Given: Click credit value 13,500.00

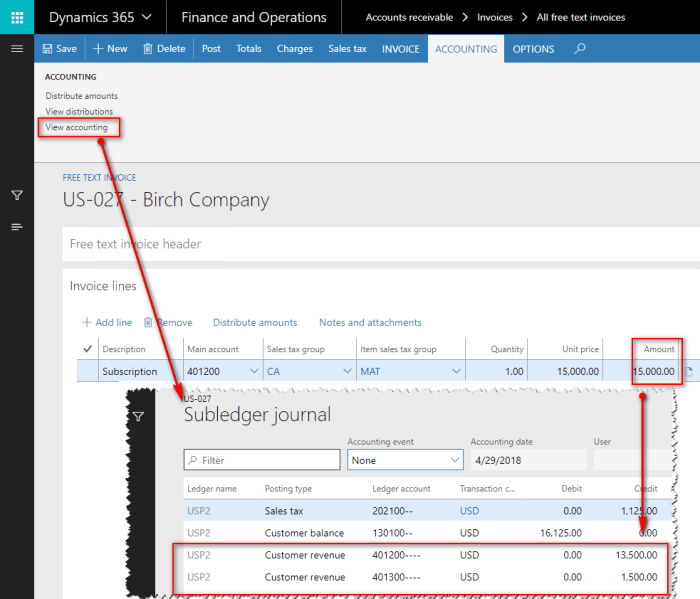Looking at the screenshot, I should [x=636, y=555].
